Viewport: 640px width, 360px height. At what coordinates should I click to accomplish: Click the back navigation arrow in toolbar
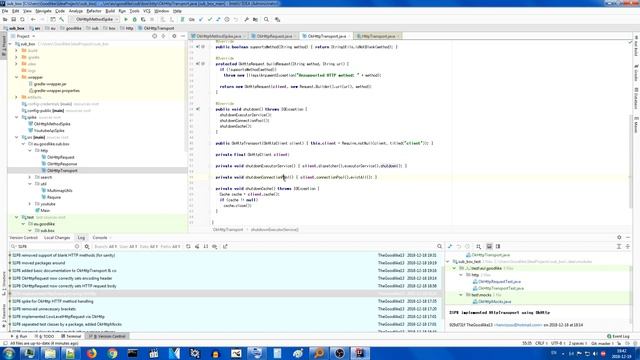33,19
